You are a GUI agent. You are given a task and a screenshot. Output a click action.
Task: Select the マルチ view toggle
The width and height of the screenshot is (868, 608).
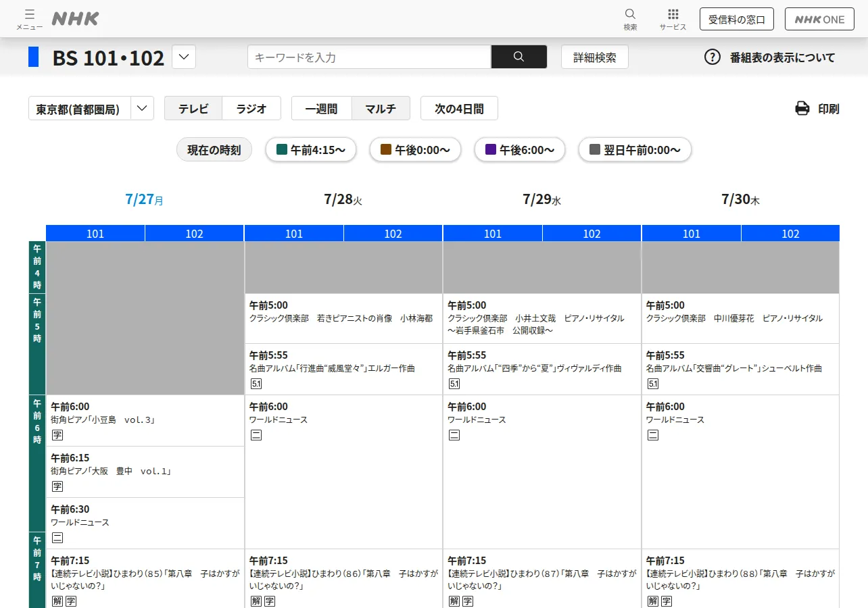pyautogui.click(x=381, y=108)
